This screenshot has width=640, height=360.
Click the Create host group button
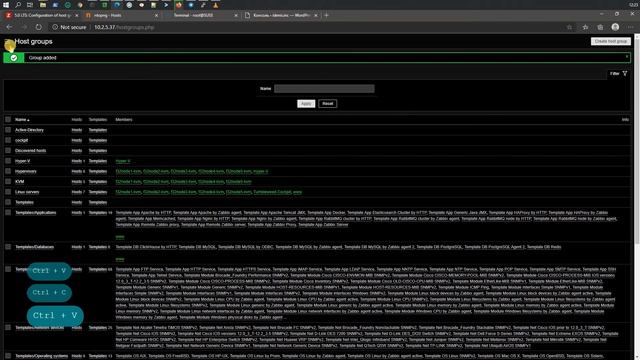(611, 41)
